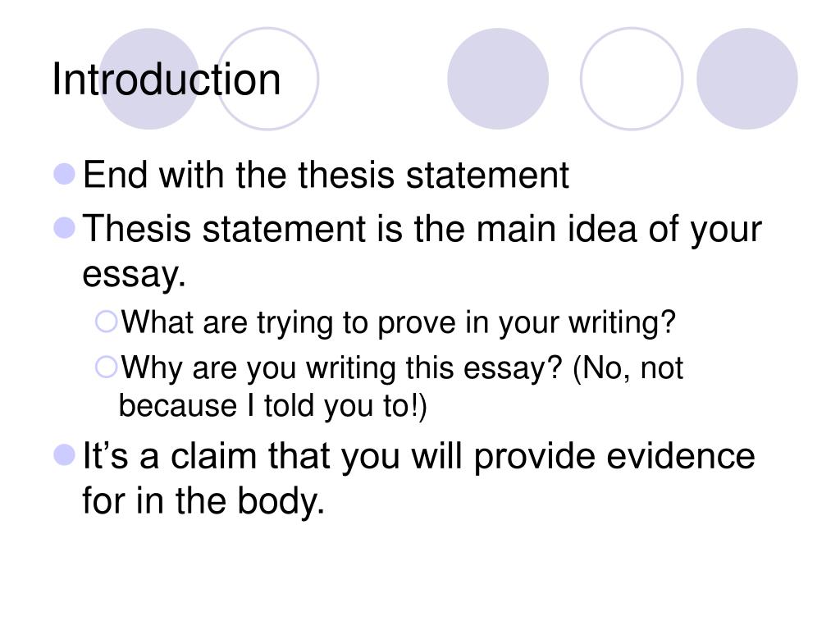Click the filled bullet before "It's a claim"
Screen dimensions: 840x630
(65, 455)
